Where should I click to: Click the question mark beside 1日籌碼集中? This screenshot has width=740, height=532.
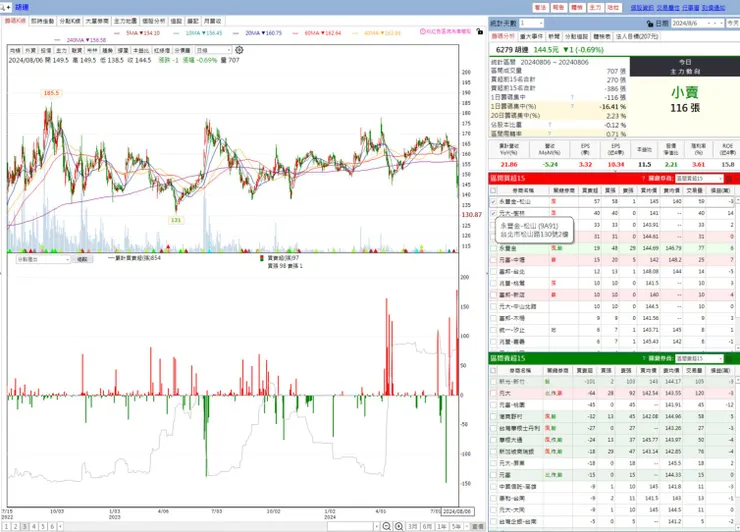[572, 97]
